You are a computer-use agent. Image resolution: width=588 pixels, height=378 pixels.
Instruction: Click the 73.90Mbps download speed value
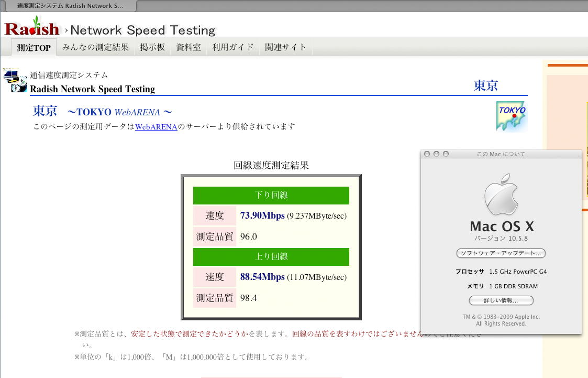(x=262, y=215)
